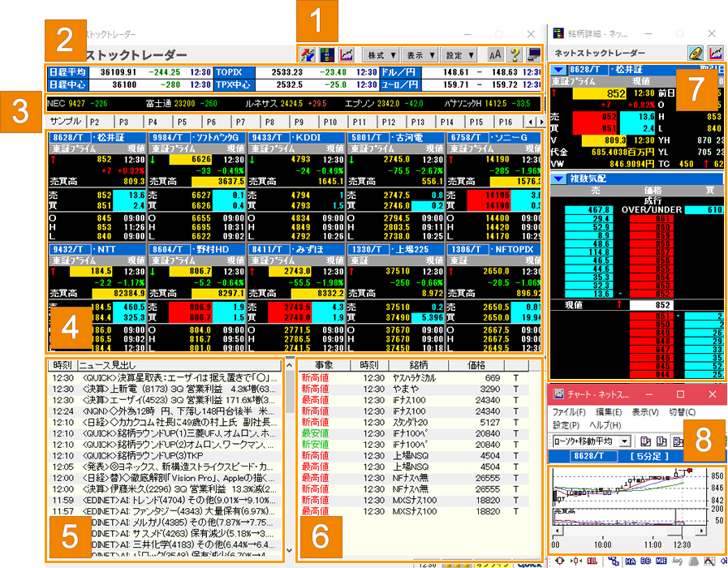The width and height of the screenshot is (728, 568).
Task: Open the yellow question mark help icon
Action: pos(515,54)
